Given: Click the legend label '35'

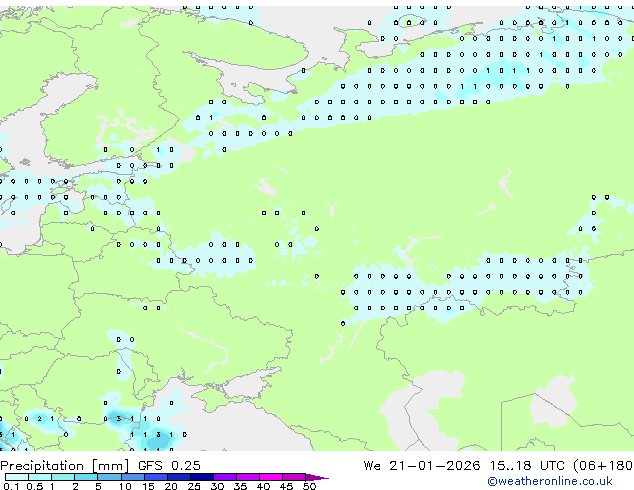Looking at the screenshot, I should click(240, 486).
